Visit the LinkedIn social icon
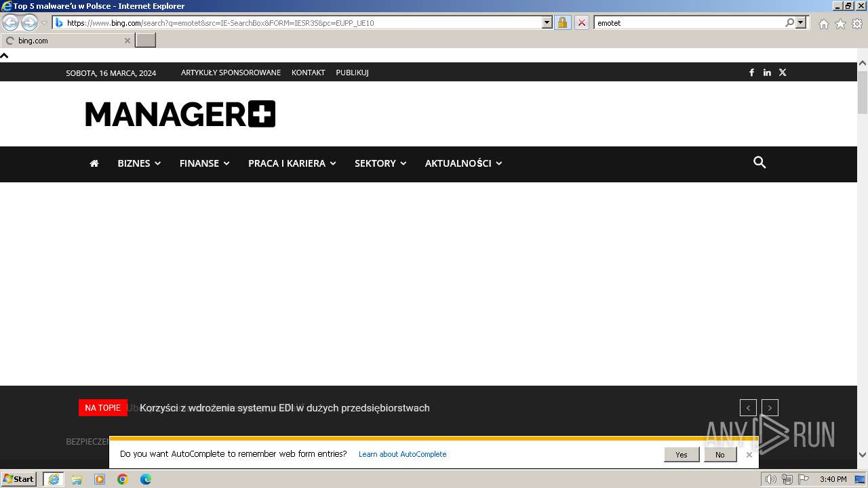The image size is (868, 488). click(767, 73)
